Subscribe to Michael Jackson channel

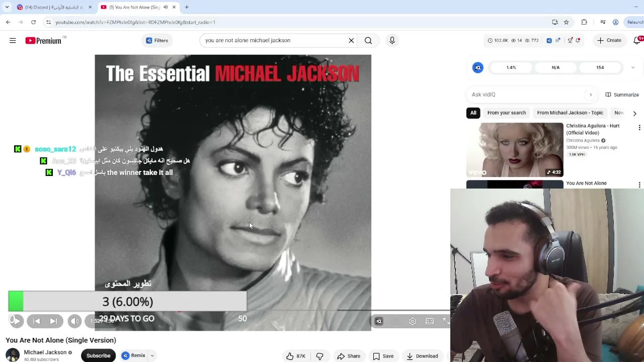click(x=98, y=356)
